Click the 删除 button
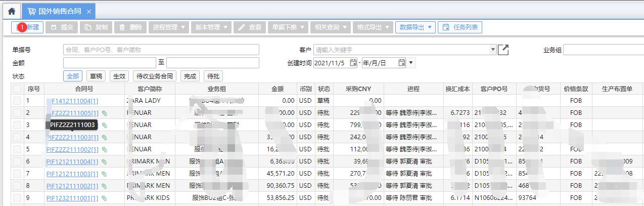Viewport: 644px width, 206px height. coord(130,27)
